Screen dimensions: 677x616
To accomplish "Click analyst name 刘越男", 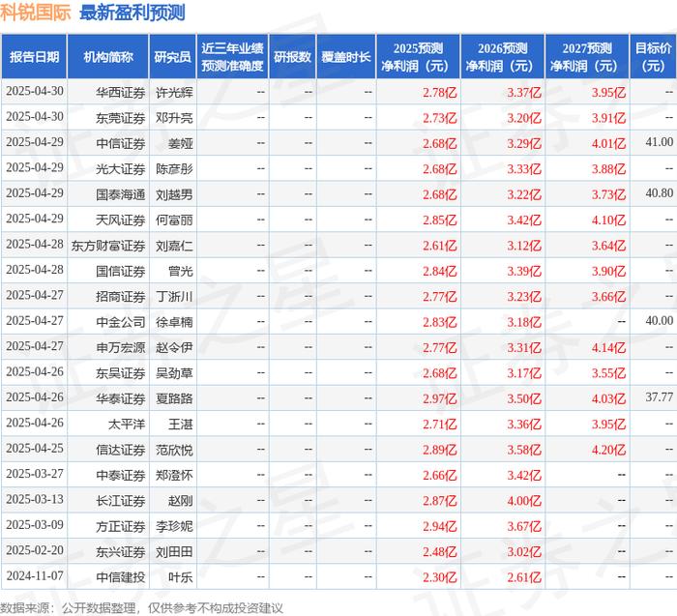I will (174, 194).
